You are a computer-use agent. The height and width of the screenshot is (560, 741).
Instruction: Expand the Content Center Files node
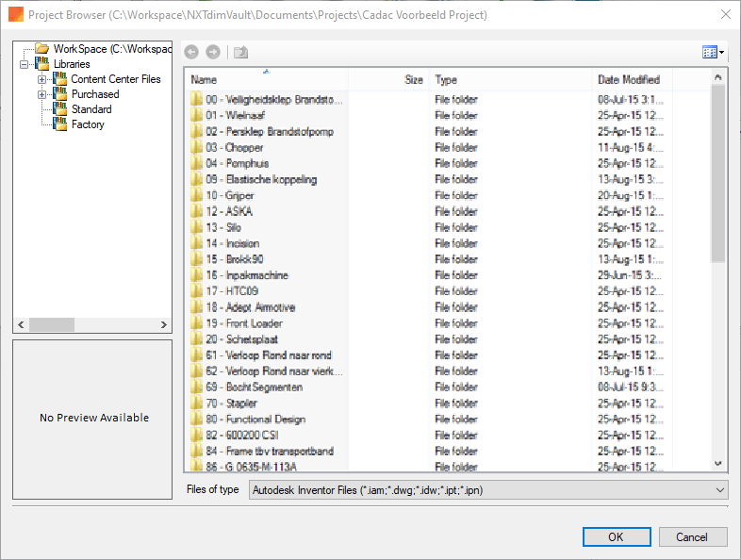pyautogui.click(x=41, y=79)
